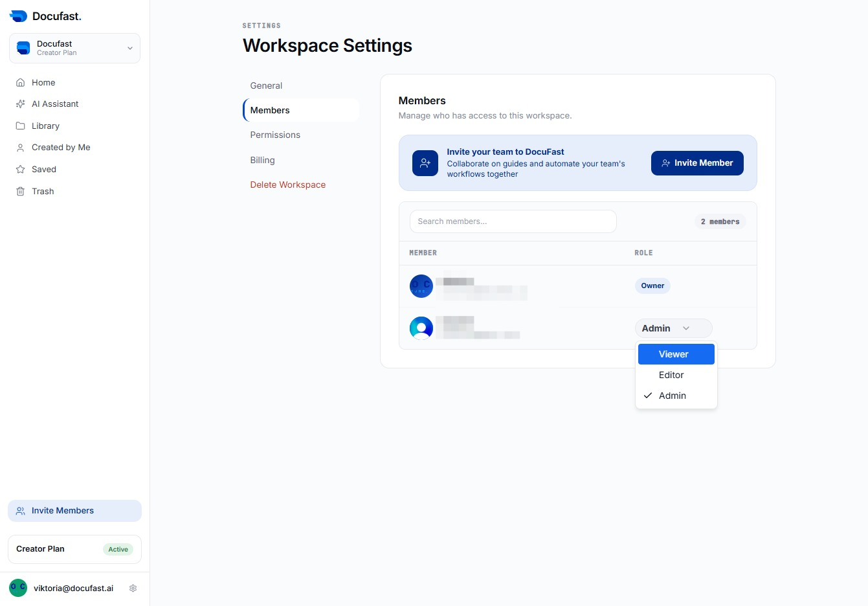Viewport: 868px width, 606px height.
Task: Click the Invite Member button
Action: [697, 163]
